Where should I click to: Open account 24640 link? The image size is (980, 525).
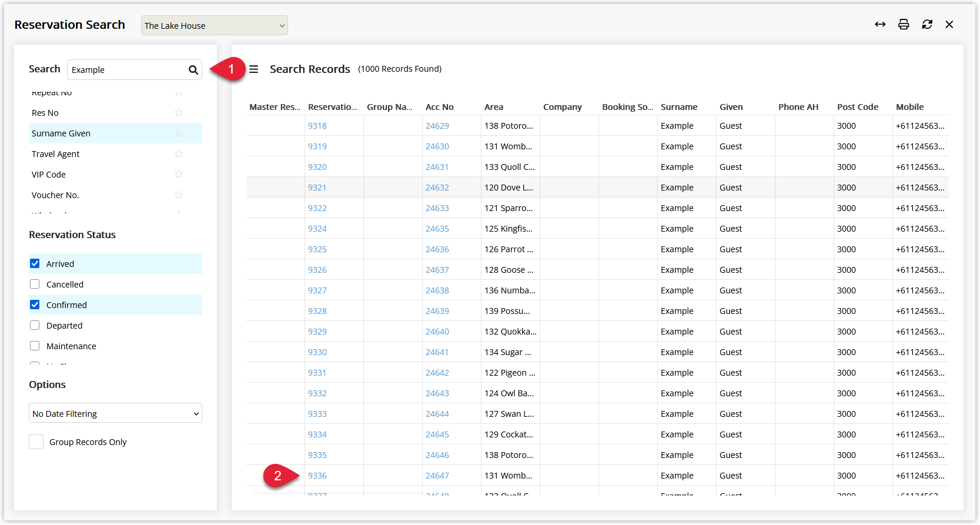pos(437,332)
